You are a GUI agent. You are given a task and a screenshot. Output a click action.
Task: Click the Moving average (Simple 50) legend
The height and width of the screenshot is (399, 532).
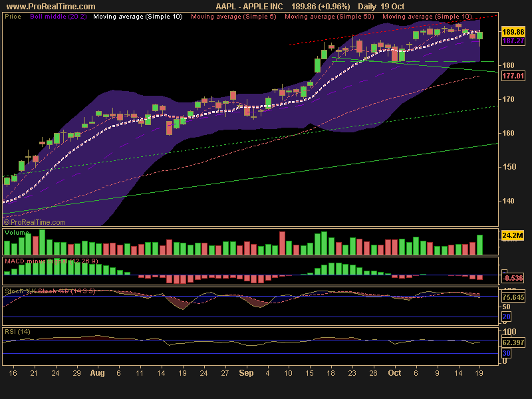[329, 16]
